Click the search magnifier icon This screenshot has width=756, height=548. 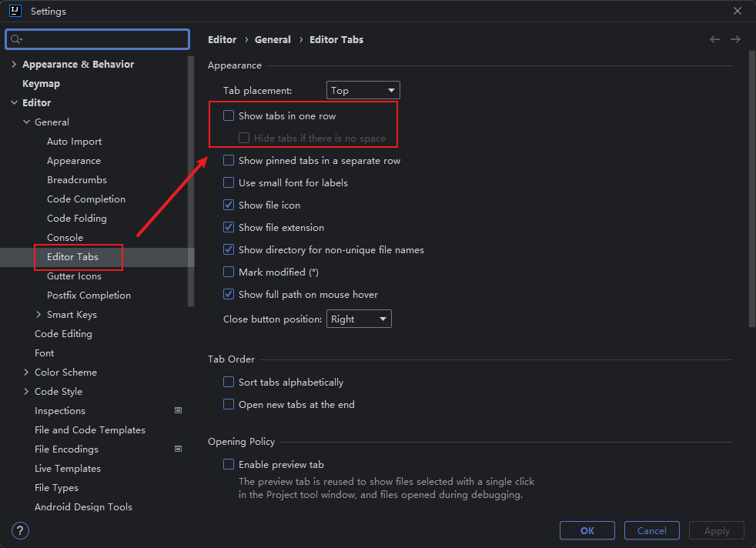pos(16,39)
